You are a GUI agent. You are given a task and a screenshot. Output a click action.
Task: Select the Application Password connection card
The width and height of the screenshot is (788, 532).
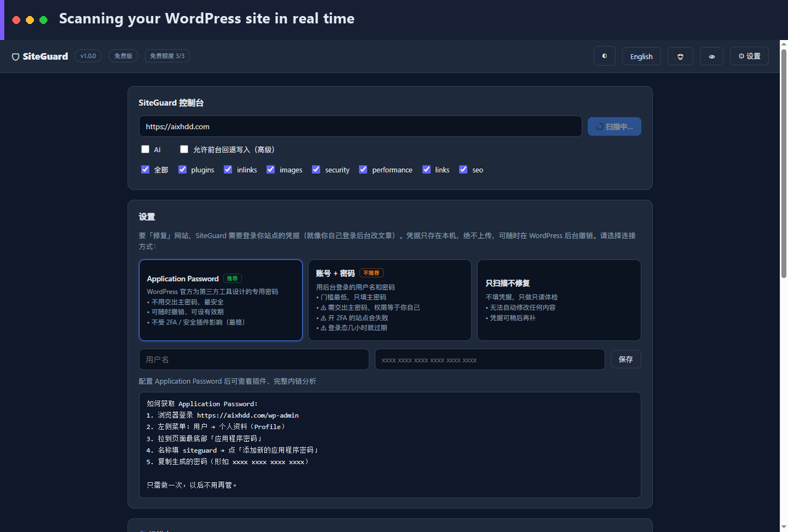(x=221, y=300)
